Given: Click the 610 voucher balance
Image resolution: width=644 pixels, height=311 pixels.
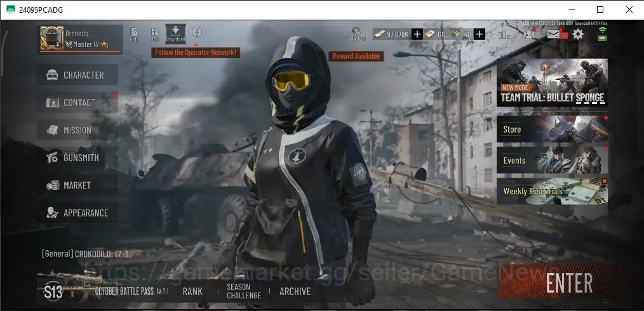Looking at the screenshot, I should coord(436,34).
